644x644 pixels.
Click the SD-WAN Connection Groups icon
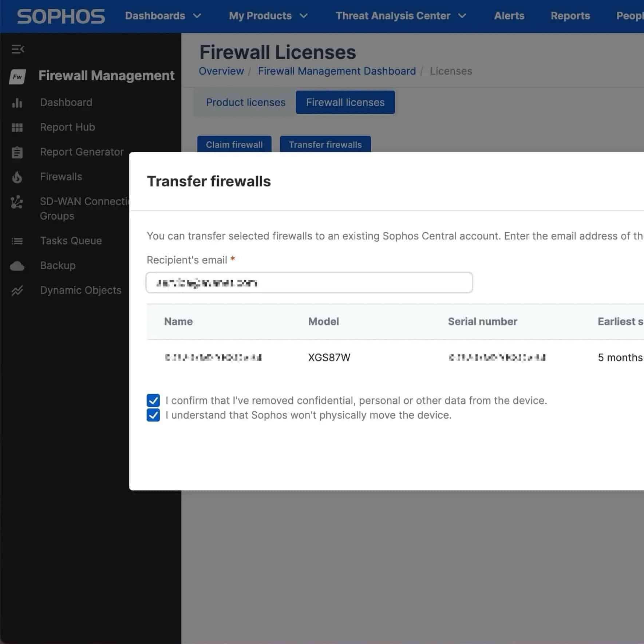click(x=17, y=202)
